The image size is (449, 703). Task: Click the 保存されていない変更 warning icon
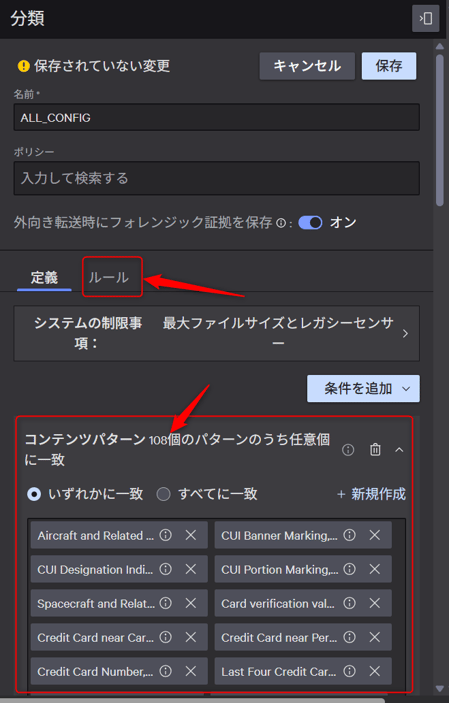[23, 66]
